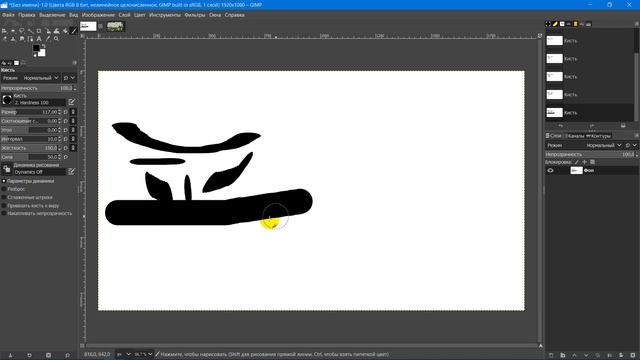Select the Move tool in the toolbox
The width and height of the screenshot is (640, 360).
4,31
